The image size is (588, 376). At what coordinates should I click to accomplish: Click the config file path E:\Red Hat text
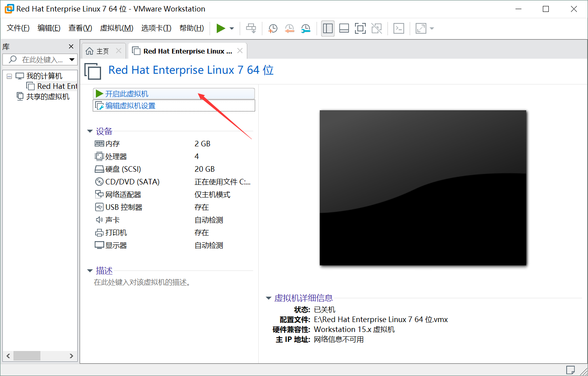click(381, 319)
